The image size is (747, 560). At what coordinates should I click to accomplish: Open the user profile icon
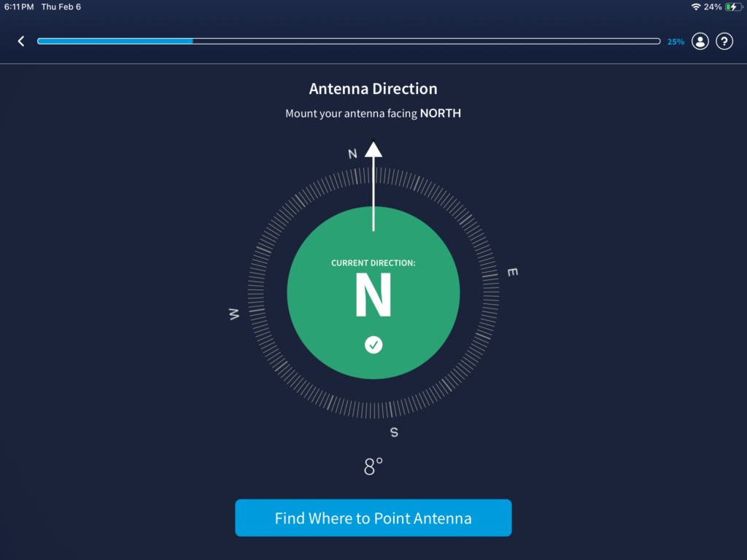coord(700,42)
